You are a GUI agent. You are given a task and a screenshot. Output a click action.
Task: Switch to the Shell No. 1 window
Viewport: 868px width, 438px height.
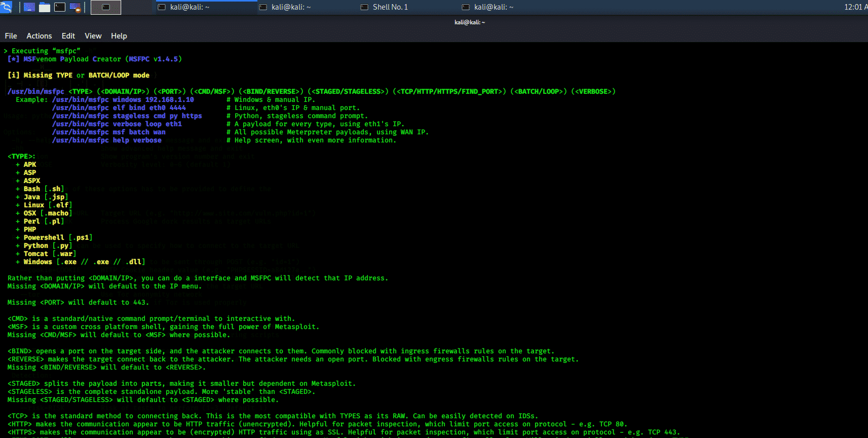390,7
